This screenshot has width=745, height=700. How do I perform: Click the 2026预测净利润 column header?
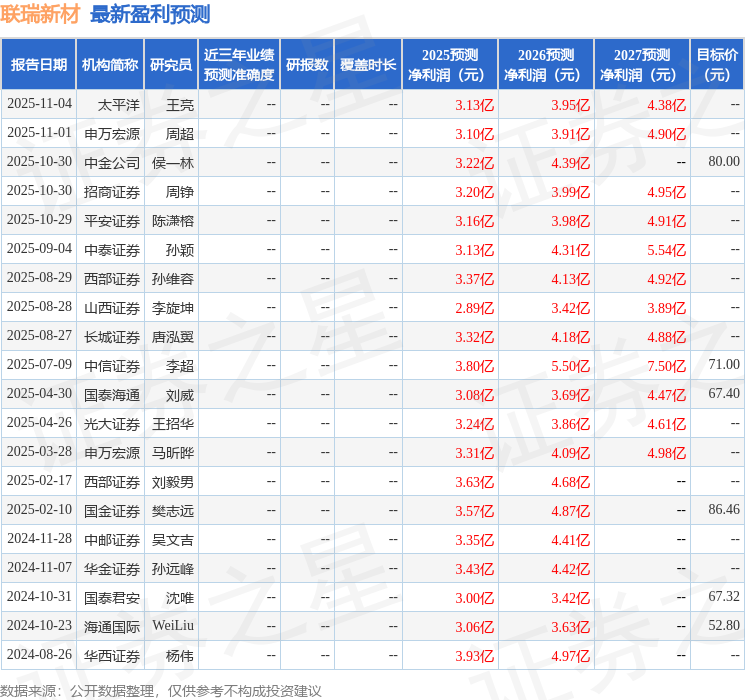tap(546, 64)
